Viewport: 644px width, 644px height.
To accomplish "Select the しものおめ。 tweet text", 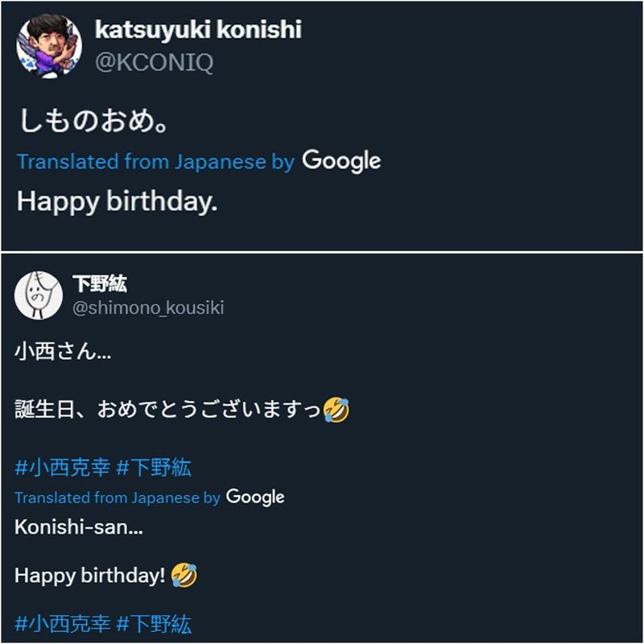I will 93,123.
